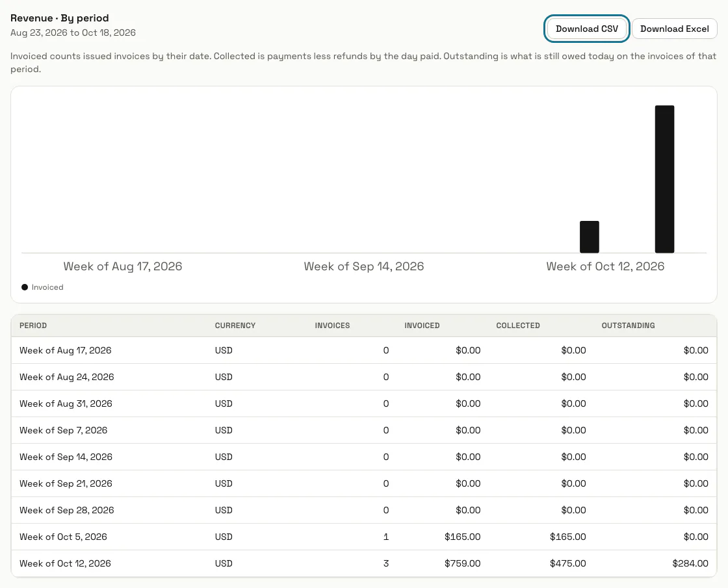
Task: Select the row 'Week of Aug 24, 2026'
Action: (x=364, y=377)
